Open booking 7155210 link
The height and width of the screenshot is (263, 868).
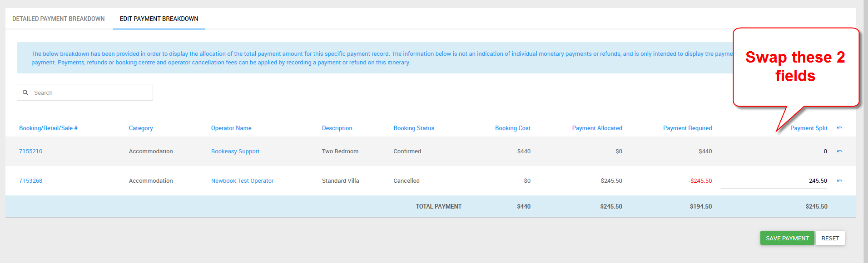[30, 151]
